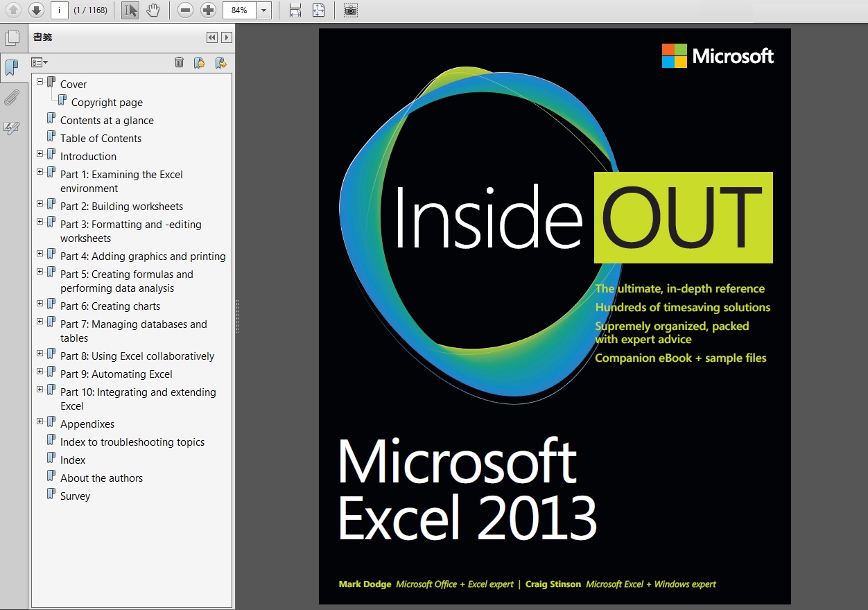Open Part 6: Creating charts bookmark
The width and height of the screenshot is (868, 610).
(x=110, y=306)
